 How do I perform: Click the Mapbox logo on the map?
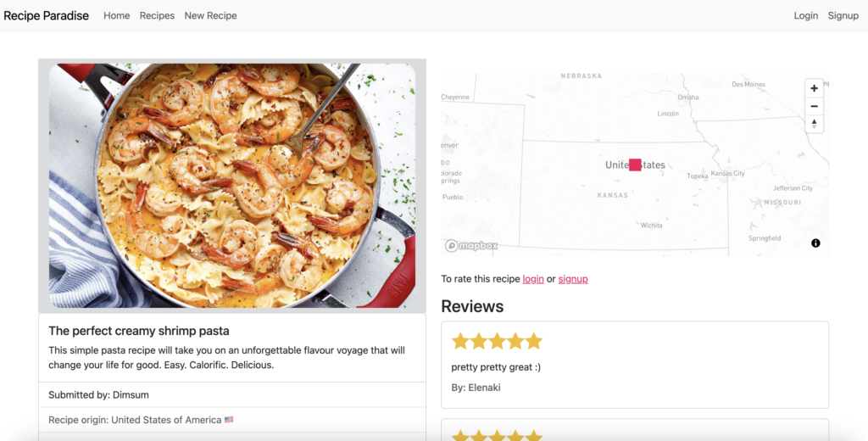[x=472, y=246]
